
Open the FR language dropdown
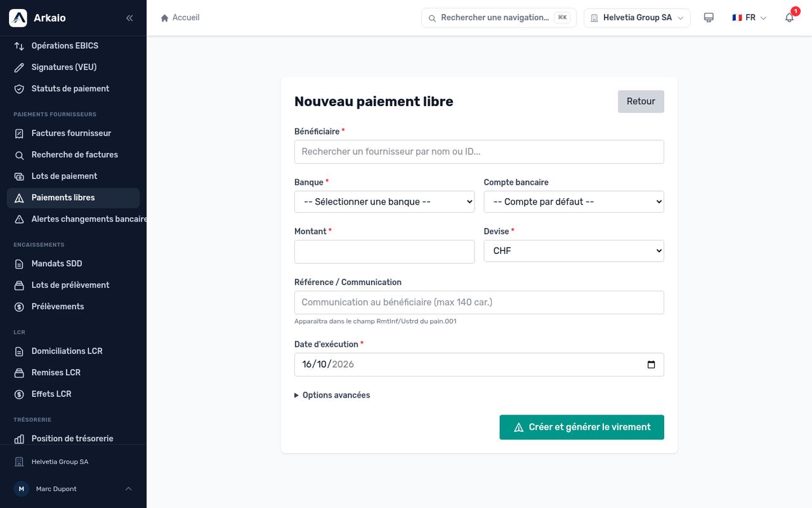point(749,18)
